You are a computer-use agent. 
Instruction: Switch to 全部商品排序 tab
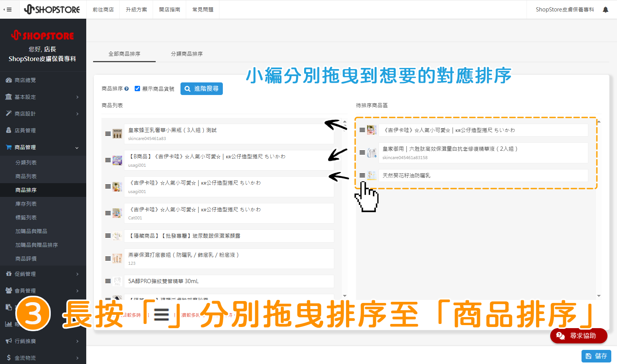coord(124,54)
